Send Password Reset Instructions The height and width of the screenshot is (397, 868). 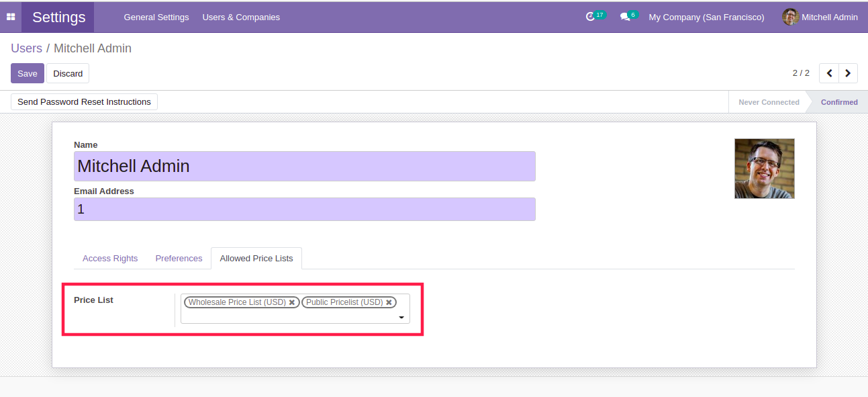pyautogui.click(x=84, y=101)
